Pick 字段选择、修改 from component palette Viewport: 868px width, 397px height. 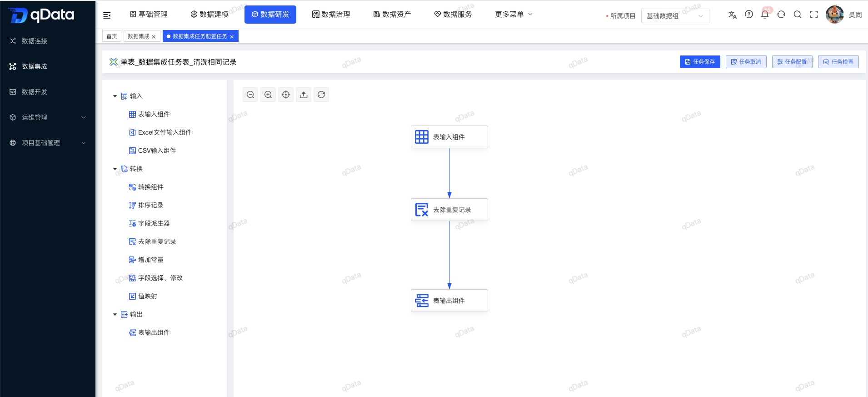point(156,278)
